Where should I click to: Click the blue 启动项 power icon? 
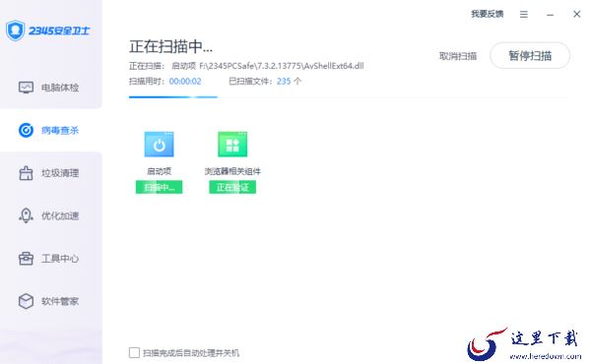pos(159,145)
